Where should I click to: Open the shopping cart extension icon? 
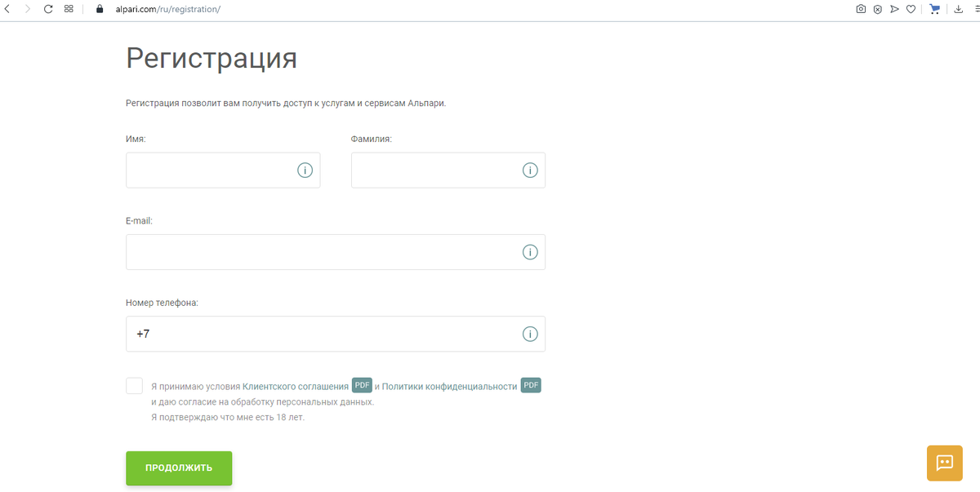click(x=935, y=9)
